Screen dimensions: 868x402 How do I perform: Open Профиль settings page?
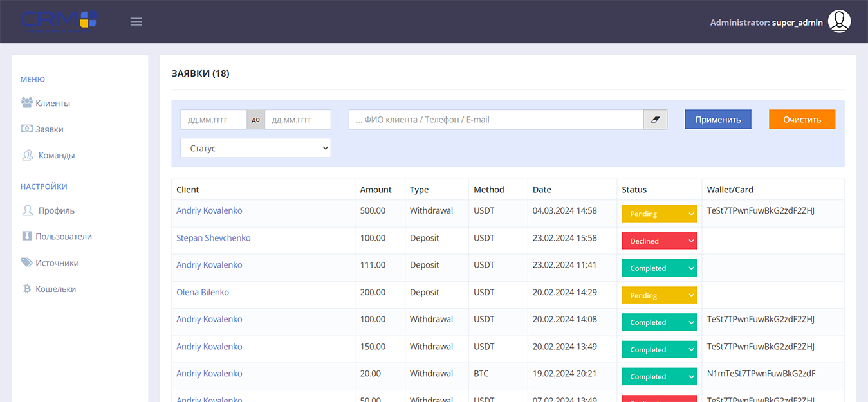click(56, 210)
